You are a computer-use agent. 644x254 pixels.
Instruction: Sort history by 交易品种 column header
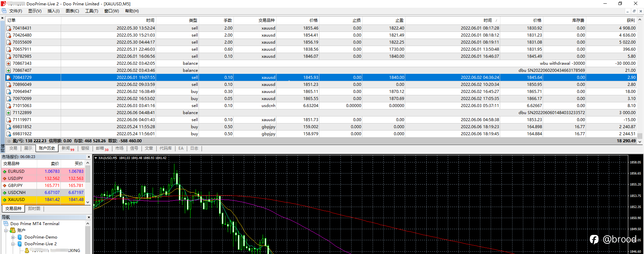pos(255,20)
